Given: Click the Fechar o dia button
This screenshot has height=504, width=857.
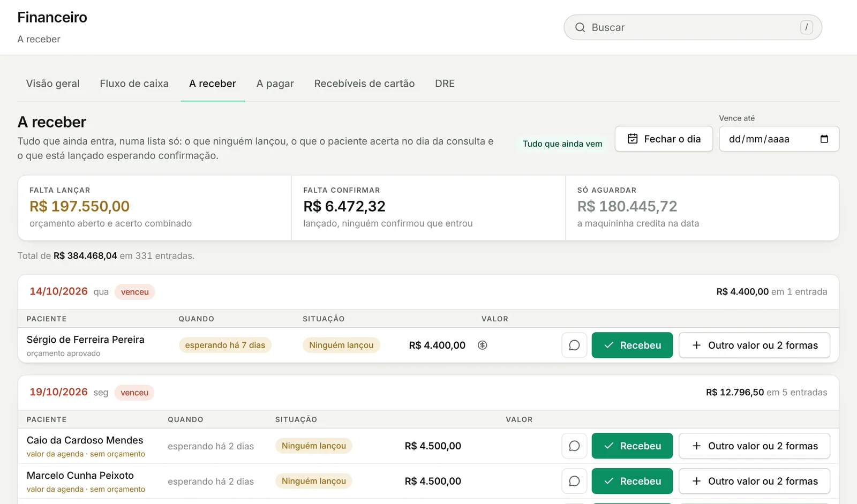Looking at the screenshot, I should pyautogui.click(x=664, y=139).
